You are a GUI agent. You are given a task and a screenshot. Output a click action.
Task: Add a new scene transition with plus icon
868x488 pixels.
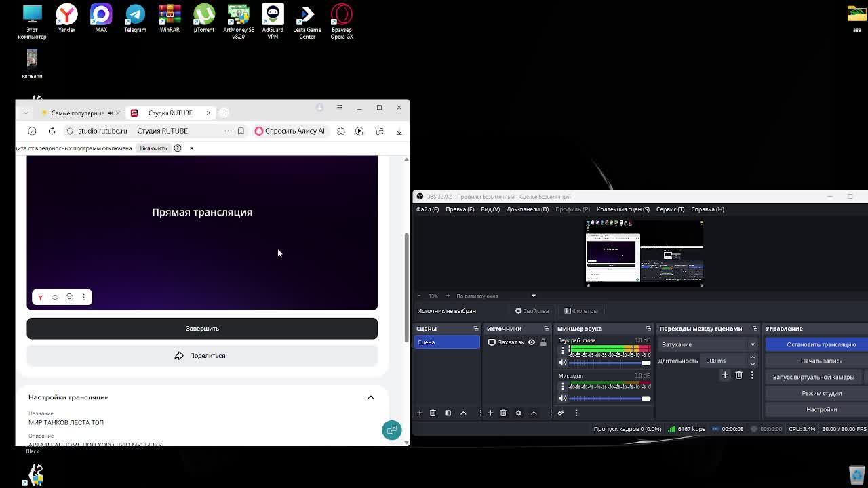pos(725,375)
